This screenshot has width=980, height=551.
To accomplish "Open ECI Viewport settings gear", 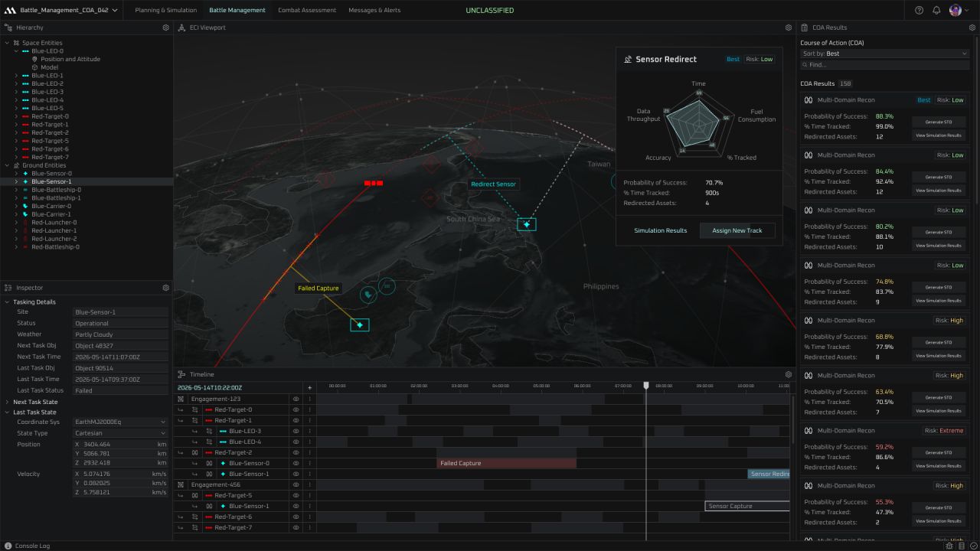I will (x=789, y=28).
